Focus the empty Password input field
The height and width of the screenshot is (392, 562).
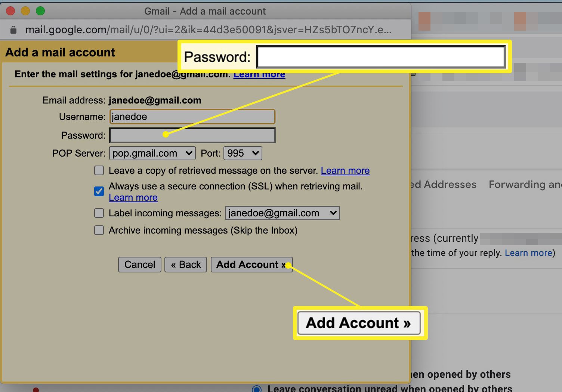pyautogui.click(x=192, y=135)
